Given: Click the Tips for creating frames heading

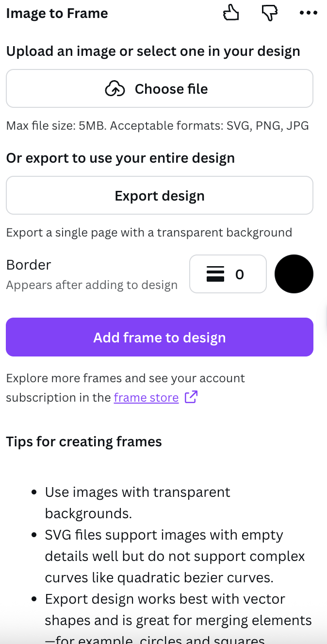Looking at the screenshot, I should click(x=83, y=441).
